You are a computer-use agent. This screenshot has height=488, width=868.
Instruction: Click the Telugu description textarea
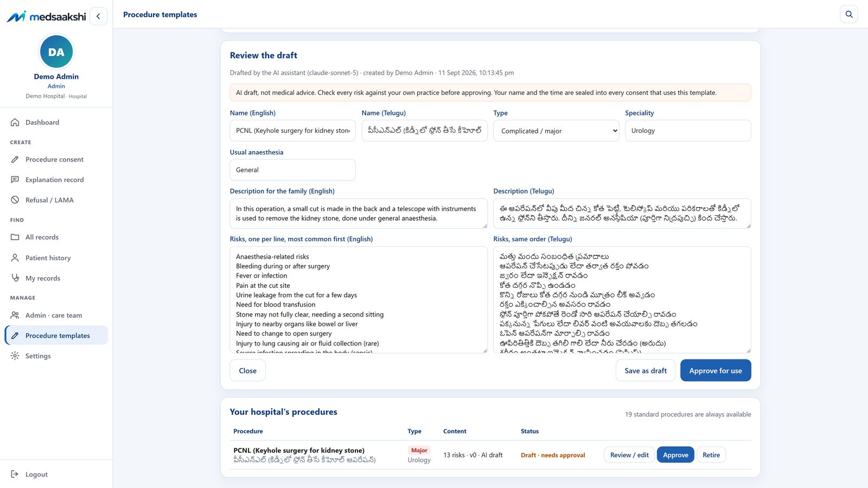click(x=622, y=214)
